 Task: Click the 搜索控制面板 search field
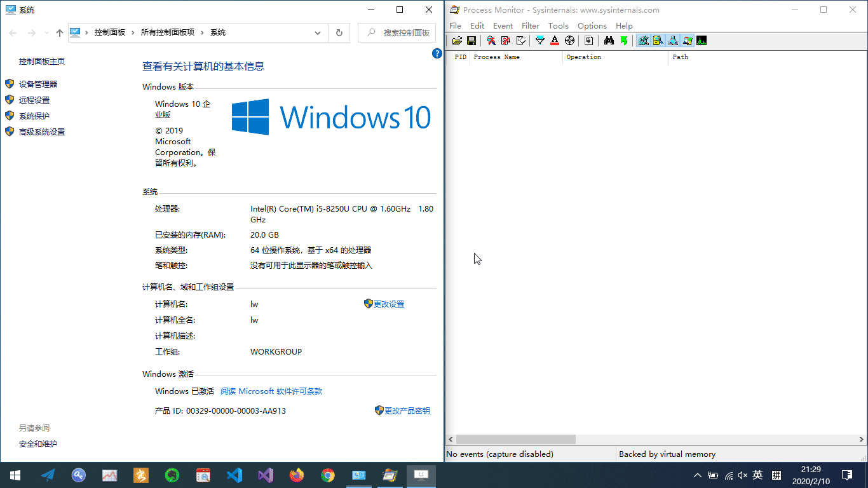click(x=397, y=32)
